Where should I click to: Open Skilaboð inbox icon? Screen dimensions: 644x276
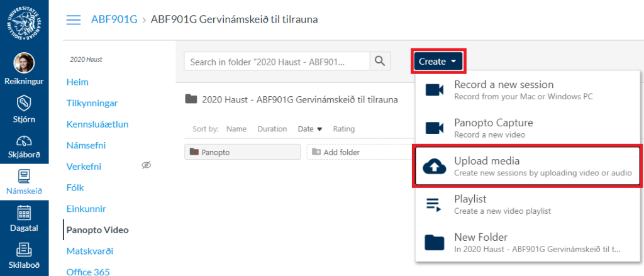point(25,250)
